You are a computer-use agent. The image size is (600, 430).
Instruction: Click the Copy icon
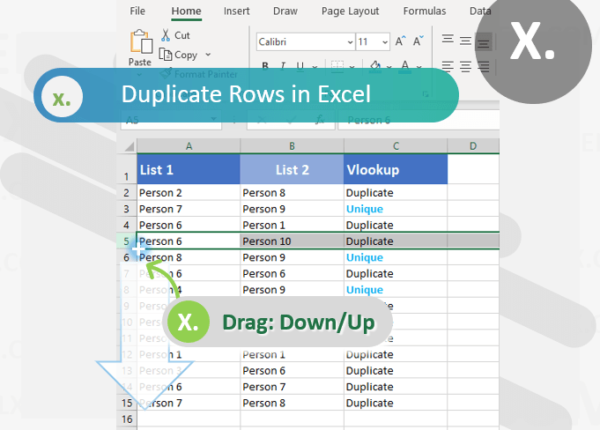point(166,54)
